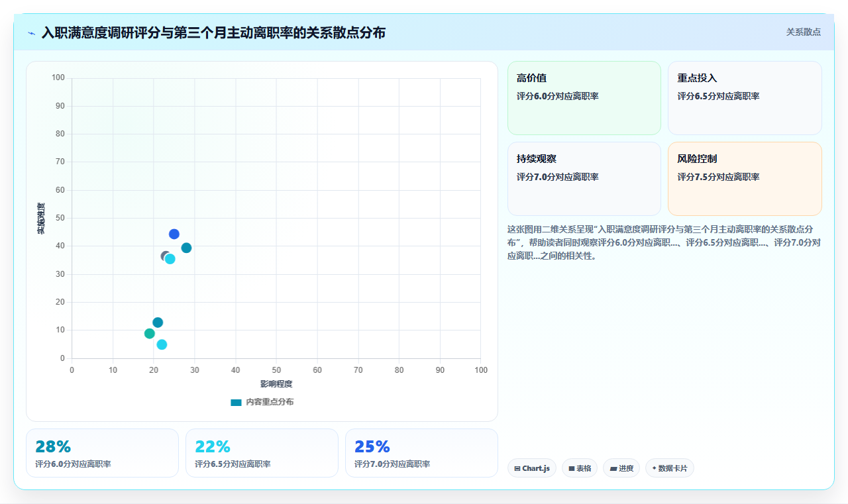Image resolution: width=848 pixels, height=504 pixels.
Task: Click the light cyan point near difficulty 5
Action: click(162, 344)
